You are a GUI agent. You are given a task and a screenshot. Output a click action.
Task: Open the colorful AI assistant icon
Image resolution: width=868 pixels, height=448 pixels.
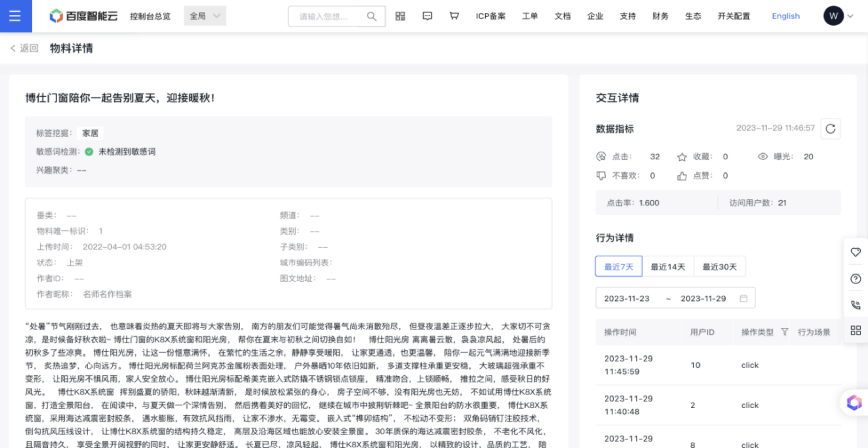[x=854, y=403]
